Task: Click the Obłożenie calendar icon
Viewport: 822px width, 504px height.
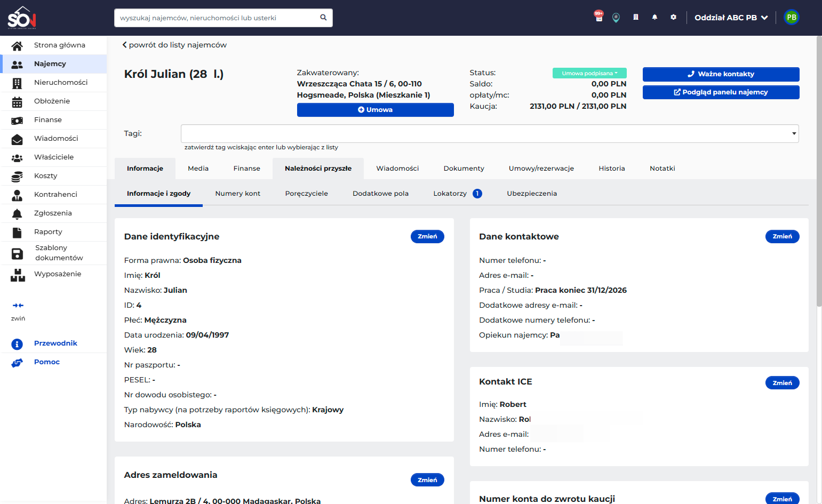Action: pyautogui.click(x=17, y=101)
